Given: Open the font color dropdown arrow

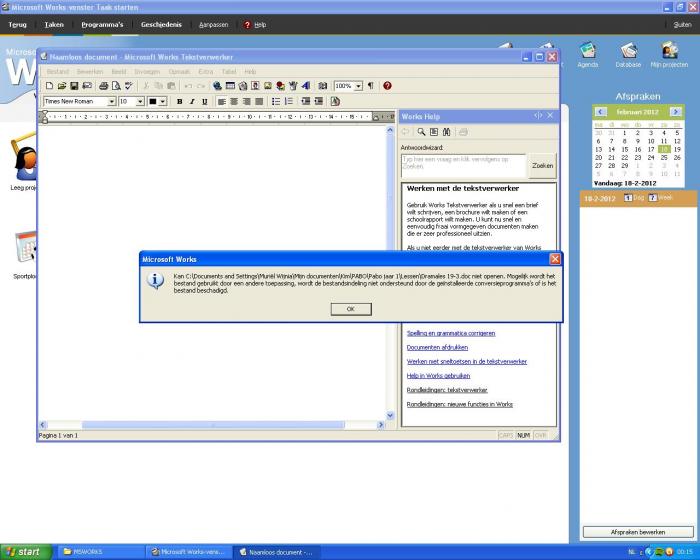Looking at the screenshot, I should [x=163, y=102].
